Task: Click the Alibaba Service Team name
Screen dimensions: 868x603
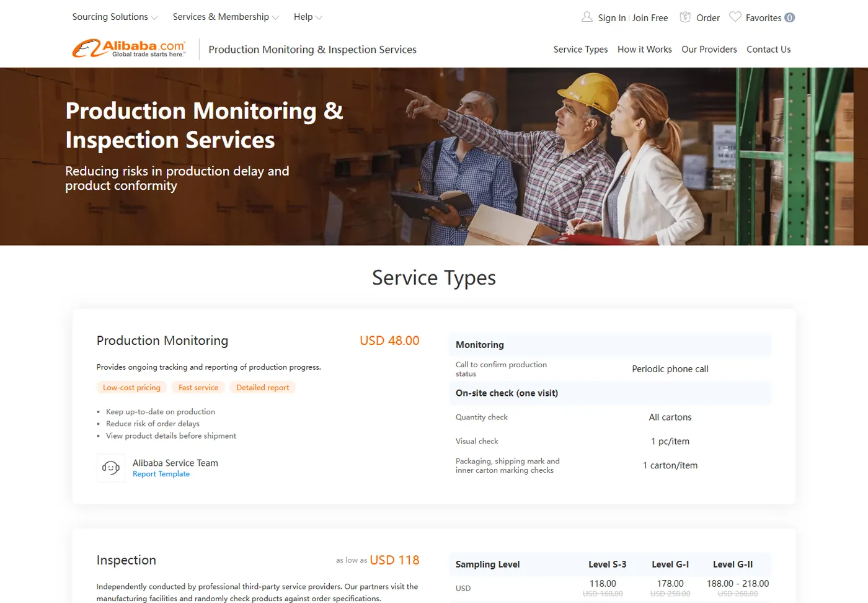Action: [x=175, y=463]
